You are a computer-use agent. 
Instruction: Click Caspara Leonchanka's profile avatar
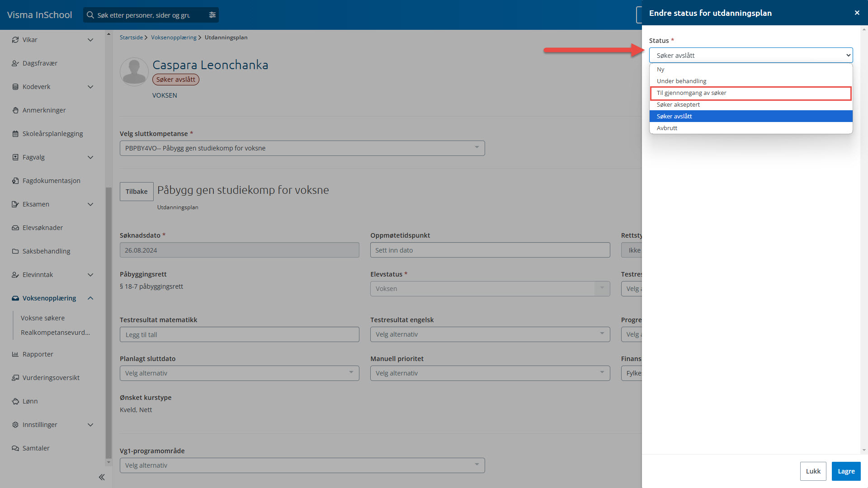[134, 71]
